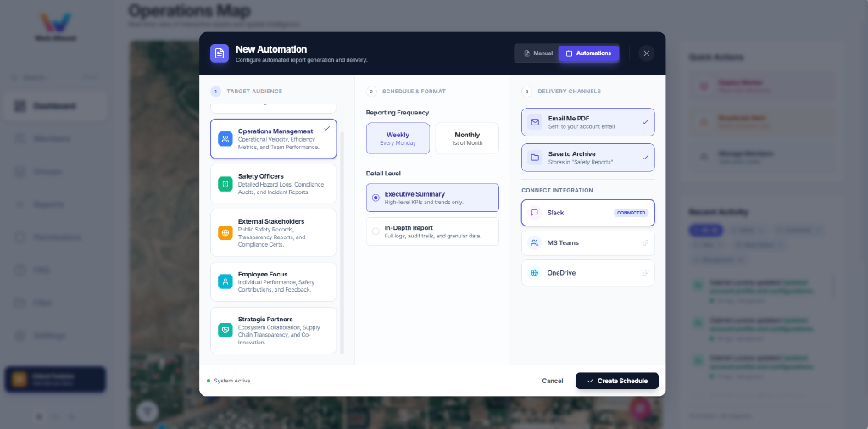Click the Employee Focus person icon
868x429 pixels.
[225, 281]
